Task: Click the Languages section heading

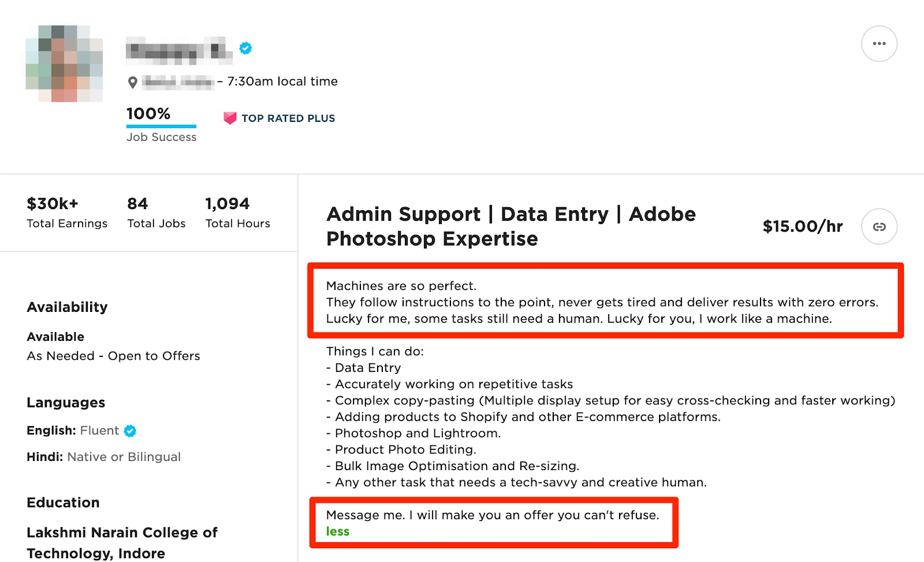Action: click(66, 403)
